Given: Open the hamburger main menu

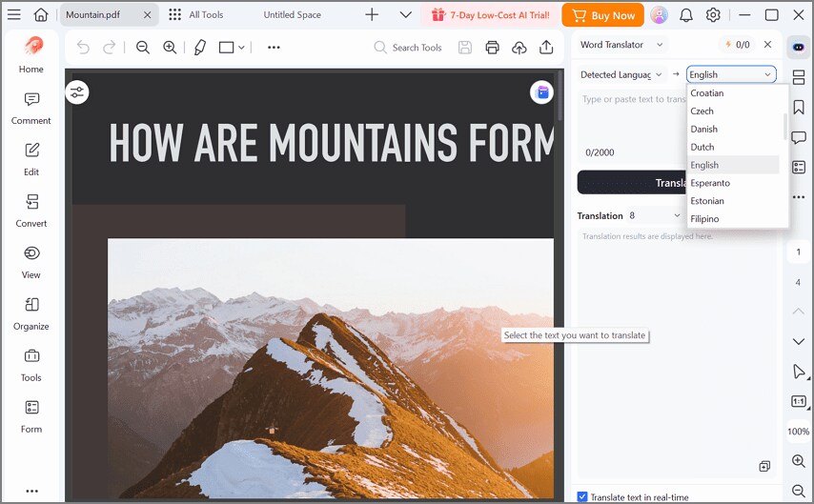Looking at the screenshot, I should click(14, 14).
